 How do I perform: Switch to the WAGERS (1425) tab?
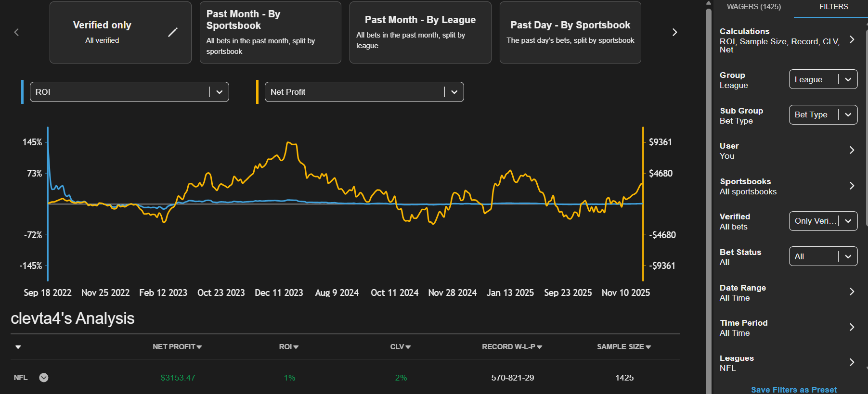753,7
